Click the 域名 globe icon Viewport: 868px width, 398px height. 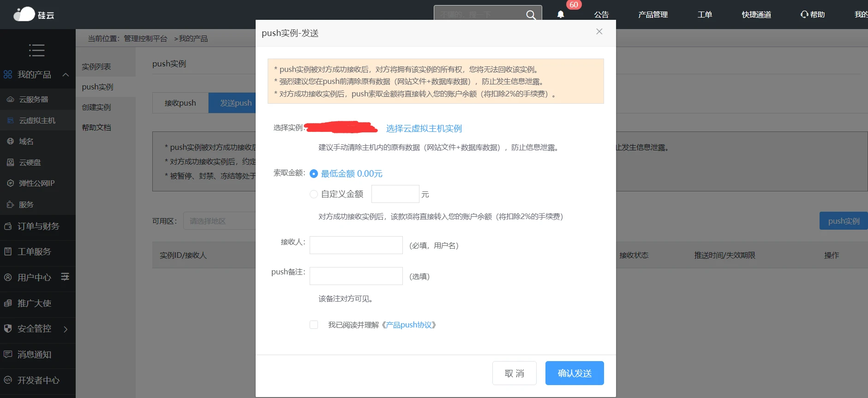pos(10,141)
